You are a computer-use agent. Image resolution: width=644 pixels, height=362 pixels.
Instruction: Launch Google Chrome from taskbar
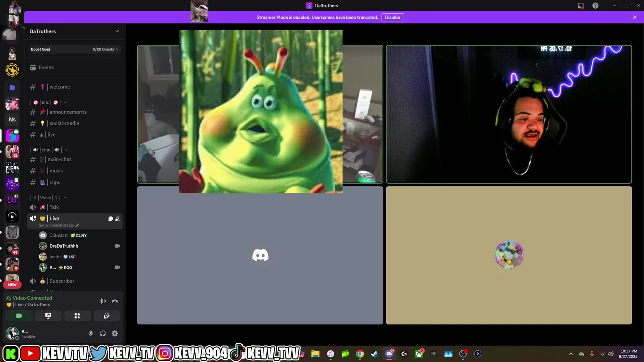pyautogui.click(x=360, y=354)
